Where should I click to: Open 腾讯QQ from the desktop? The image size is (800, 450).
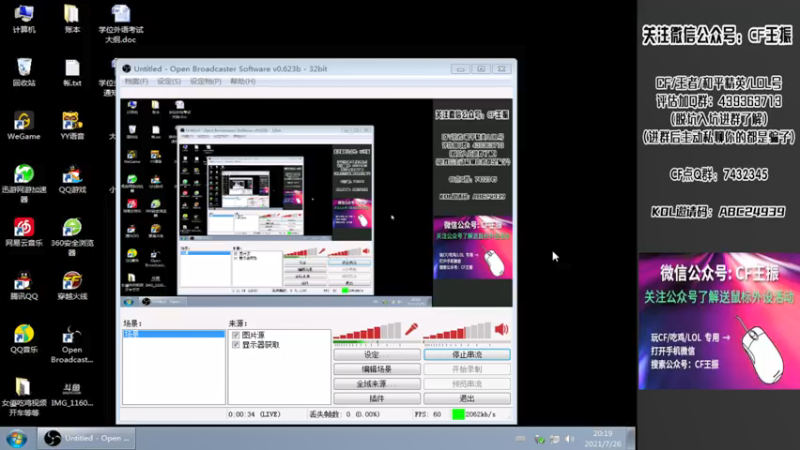[x=24, y=286]
